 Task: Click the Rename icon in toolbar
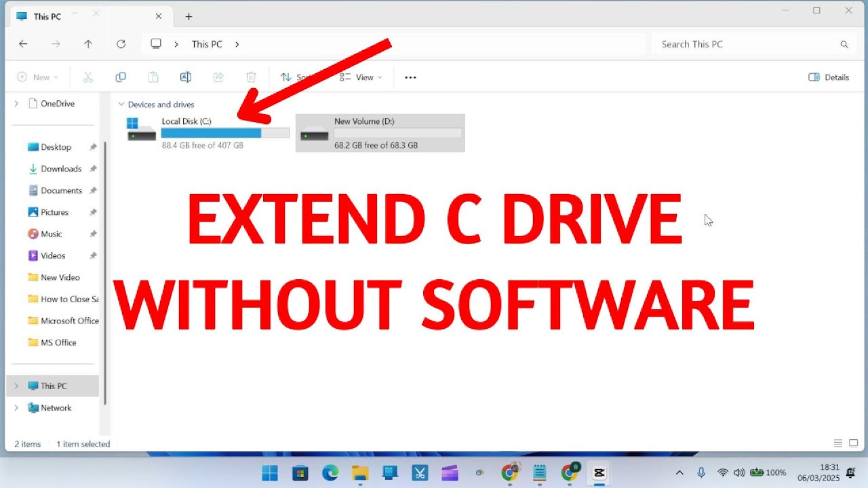click(x=186, y=77)
